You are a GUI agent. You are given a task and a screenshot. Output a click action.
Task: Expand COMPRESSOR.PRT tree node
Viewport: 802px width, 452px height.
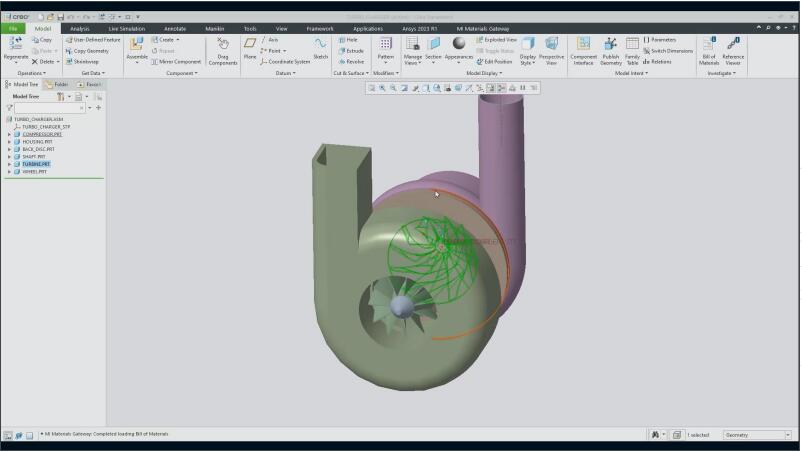point(9,134)
